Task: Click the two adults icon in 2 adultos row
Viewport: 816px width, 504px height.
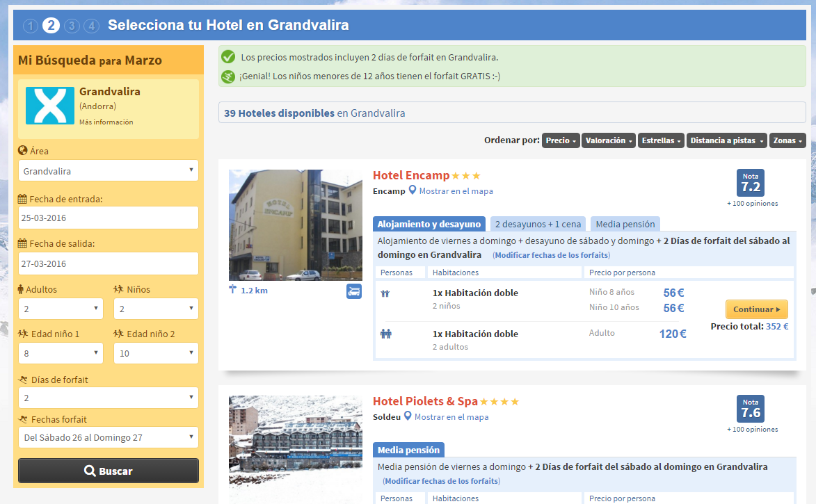Action: coord(385,334)
